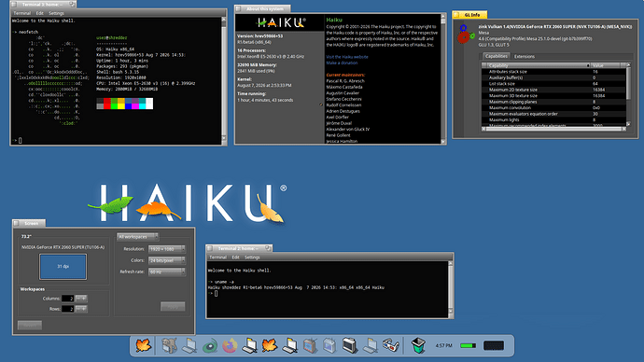Select the Maximum 3D texture size row

pyautogui.click(x=554, y=95)
